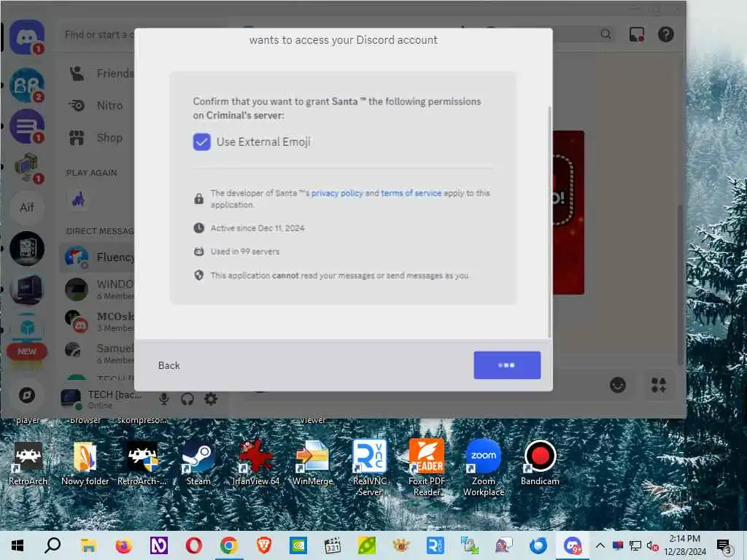The width and height of the screenshot is (747, 560).
Task: Open the Discord emoji picker
Action: [x=618, y=385]
